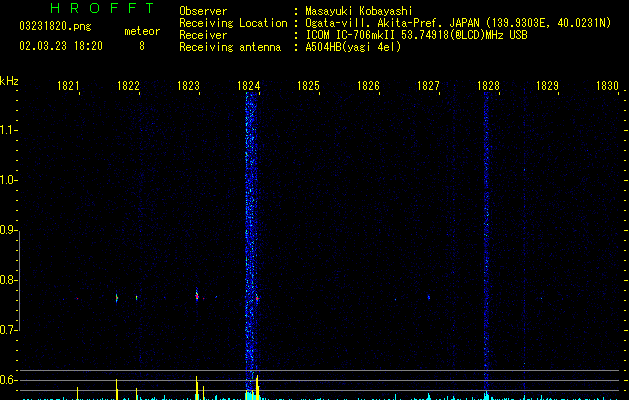Screen dimensions: 629x400
Task: Click the 1826 time axis mark
Action: pos(368,86)
